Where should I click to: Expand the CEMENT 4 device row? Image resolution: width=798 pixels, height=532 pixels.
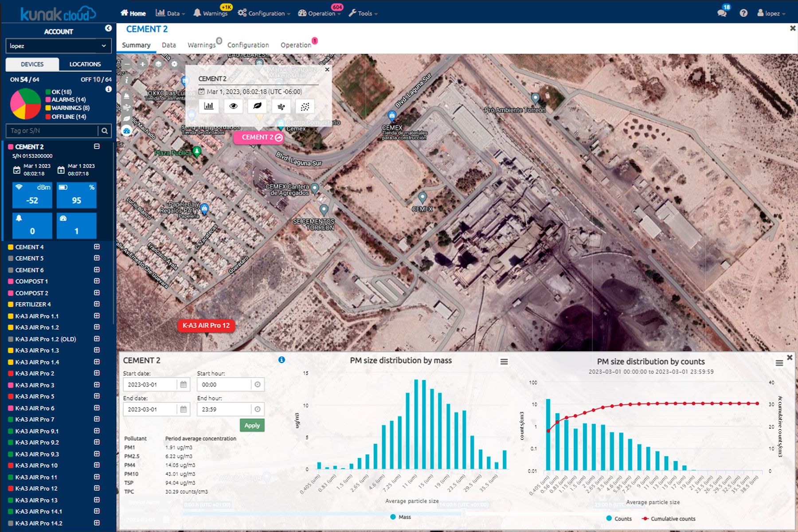click(97, 247)
